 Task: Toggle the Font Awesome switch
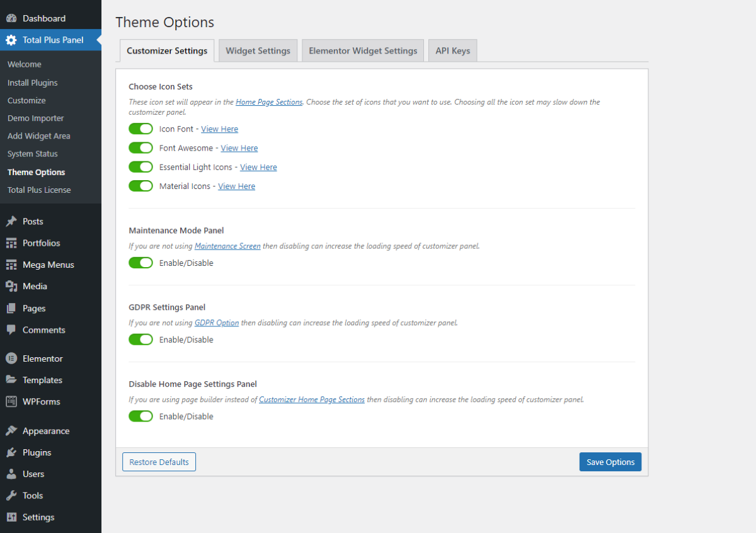[141, 148]
